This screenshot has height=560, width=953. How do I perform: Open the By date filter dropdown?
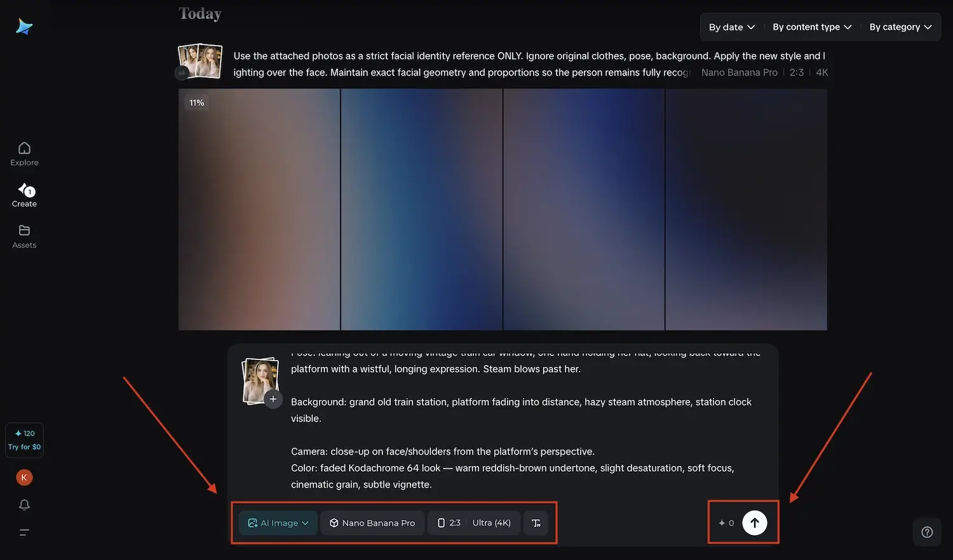[732, 27]
